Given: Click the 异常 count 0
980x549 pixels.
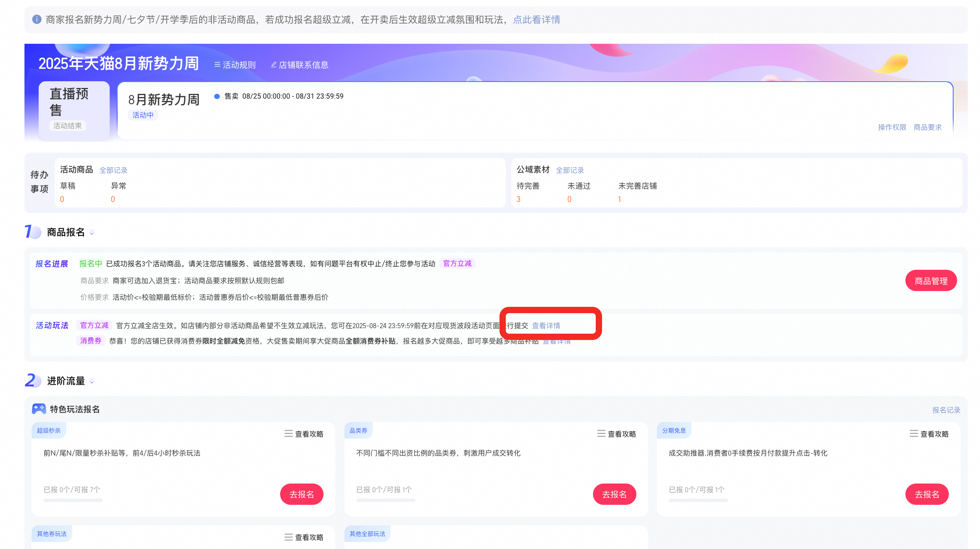Looking at the screenshot, I should [113, 200].
